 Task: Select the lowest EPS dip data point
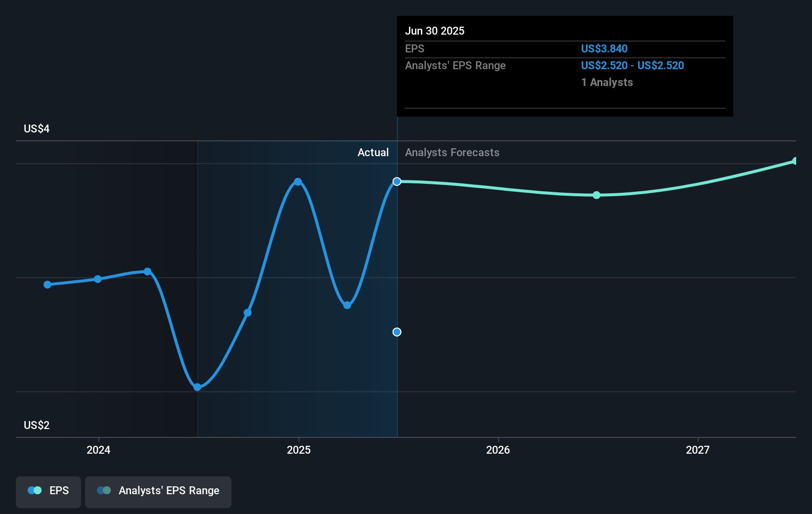coord(197,387)
